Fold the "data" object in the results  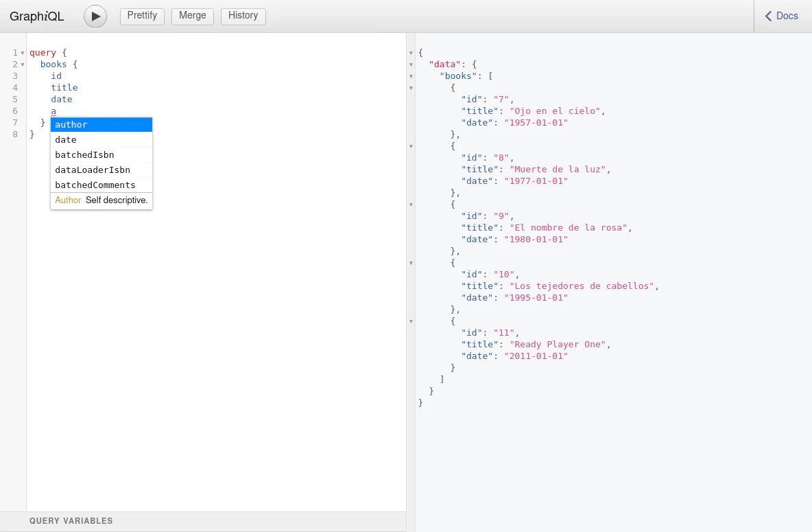(x=411, y=65)
